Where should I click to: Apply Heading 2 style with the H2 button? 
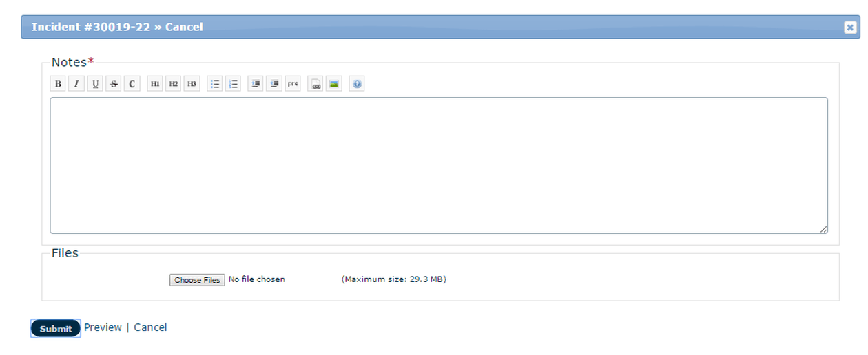(174, 84)
